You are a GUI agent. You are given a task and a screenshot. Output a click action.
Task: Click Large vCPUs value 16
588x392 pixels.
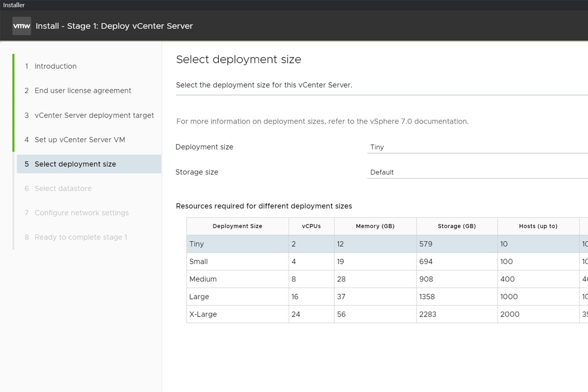[x=295, y=296]
